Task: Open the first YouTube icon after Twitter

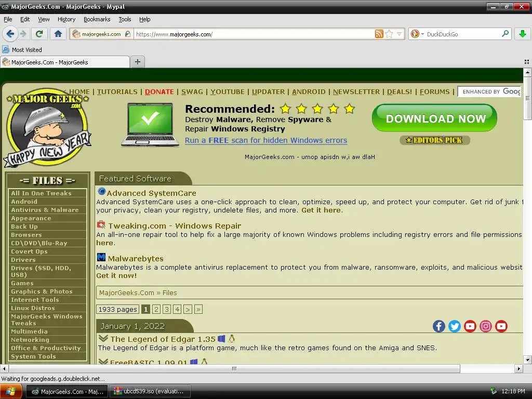Action: (470, 326)
